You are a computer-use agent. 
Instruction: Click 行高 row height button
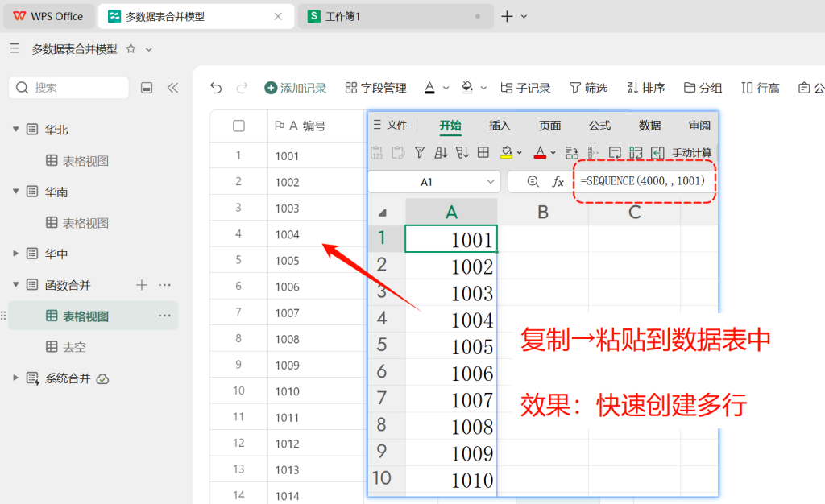click(761, 88)
